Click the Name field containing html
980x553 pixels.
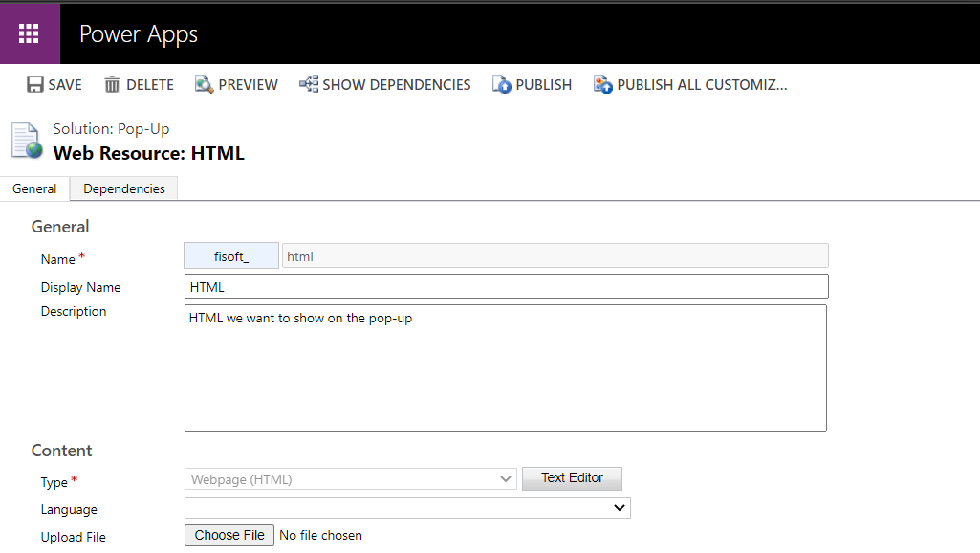click(x=555, y=255)
